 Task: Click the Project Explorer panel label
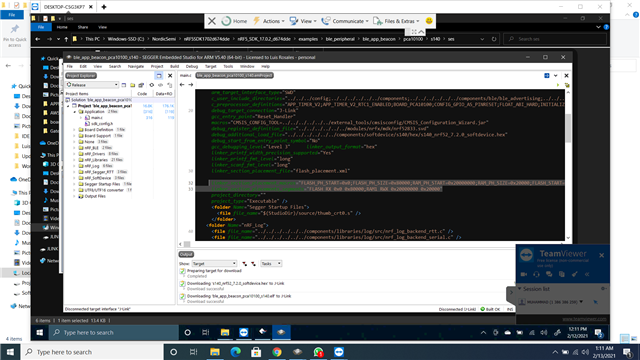(81, 76)
